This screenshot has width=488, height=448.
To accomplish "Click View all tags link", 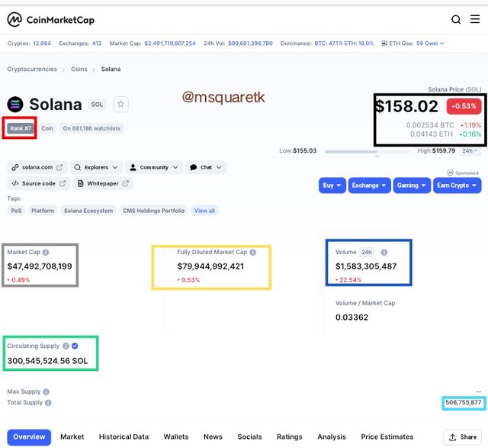I will click(204, 211).
